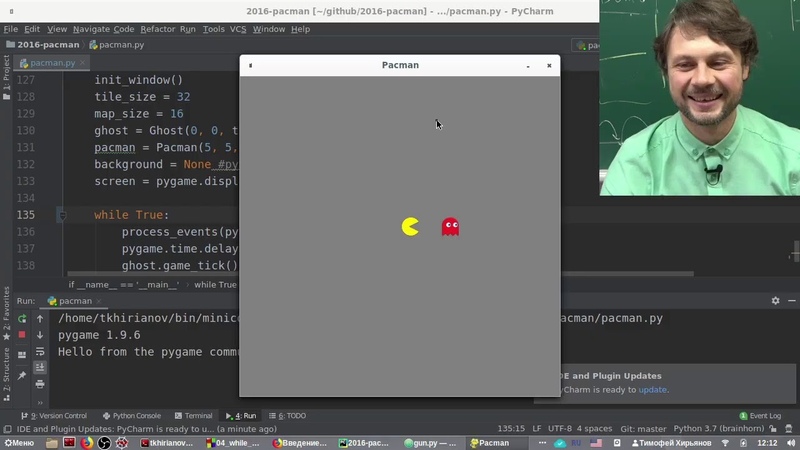Screen dimensions: 800x450
Task: Open the Run menu
Action: click(188, 29)
